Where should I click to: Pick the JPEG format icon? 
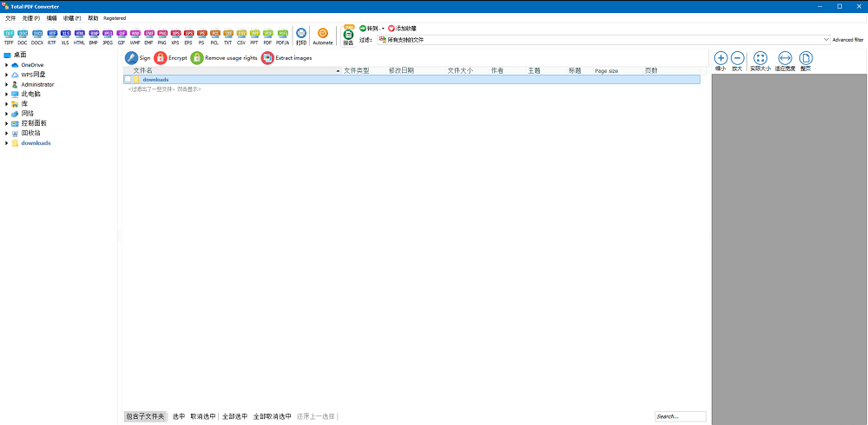pos(108,36)
